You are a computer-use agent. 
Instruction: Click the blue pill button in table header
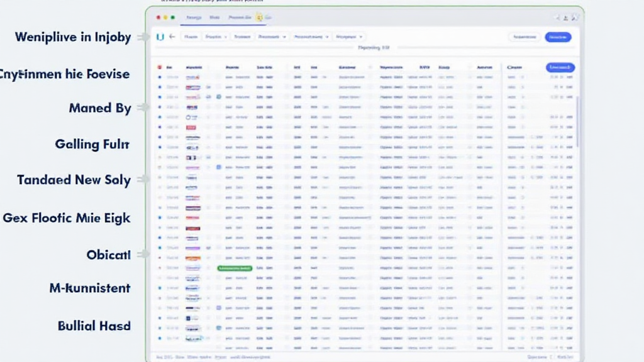(x=560, y=67)
